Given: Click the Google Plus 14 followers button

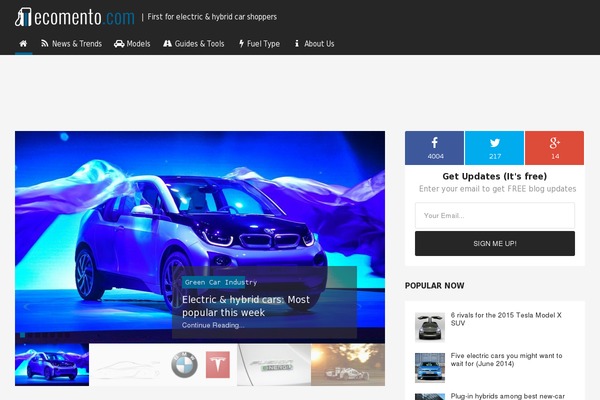Looking at the screenshot, I should click(554, 148).
